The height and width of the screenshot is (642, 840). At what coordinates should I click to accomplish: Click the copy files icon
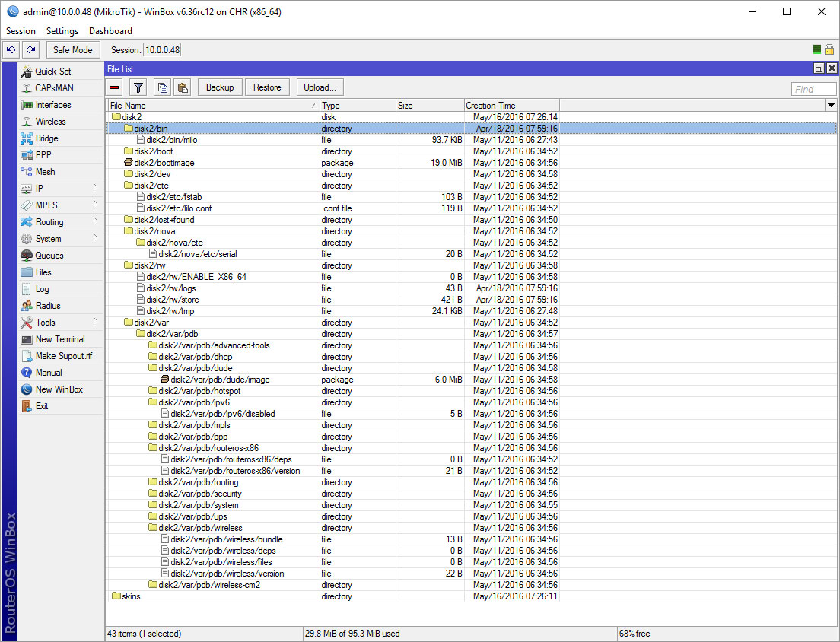[x=162, y=87]
